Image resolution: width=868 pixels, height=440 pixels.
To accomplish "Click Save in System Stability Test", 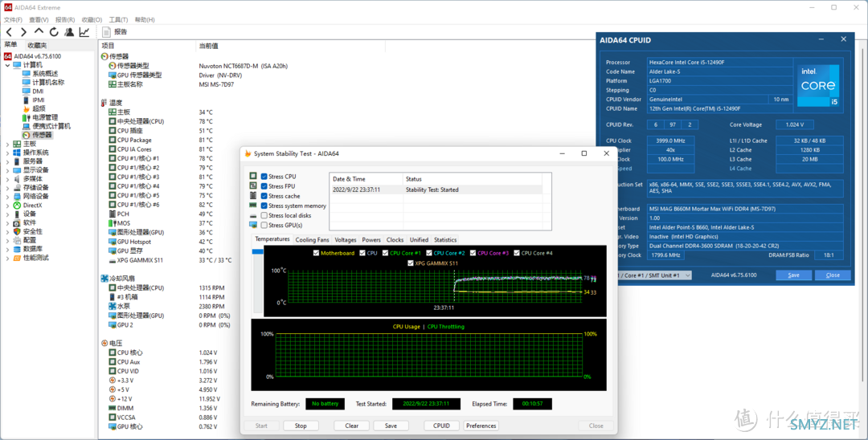I will pos(391,426).
